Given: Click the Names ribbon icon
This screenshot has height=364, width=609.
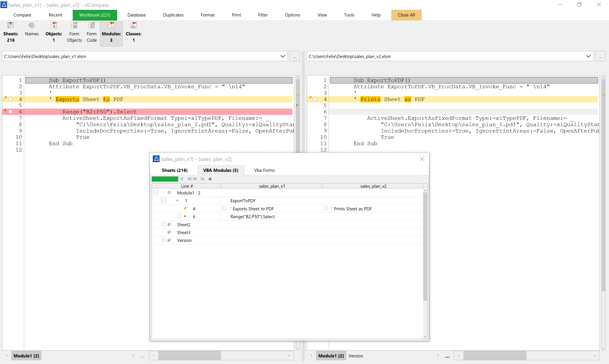Looking at the screenshot, I should point(32,25).
